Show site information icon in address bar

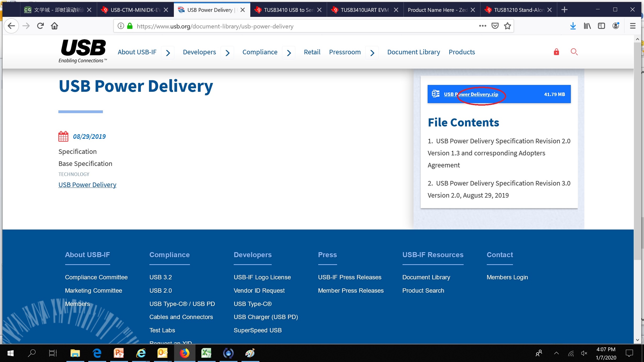tap(120, 26)
